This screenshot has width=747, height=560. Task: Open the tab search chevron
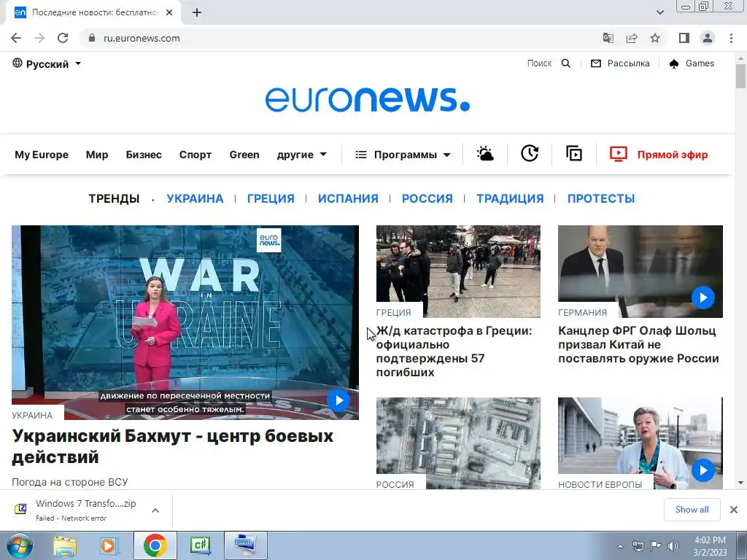click(659, 12)
